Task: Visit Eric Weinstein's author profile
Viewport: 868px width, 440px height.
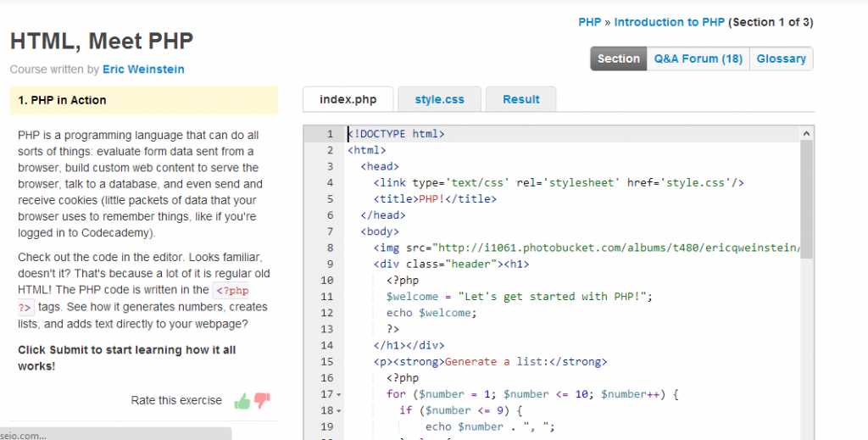Action: point(143,70)
